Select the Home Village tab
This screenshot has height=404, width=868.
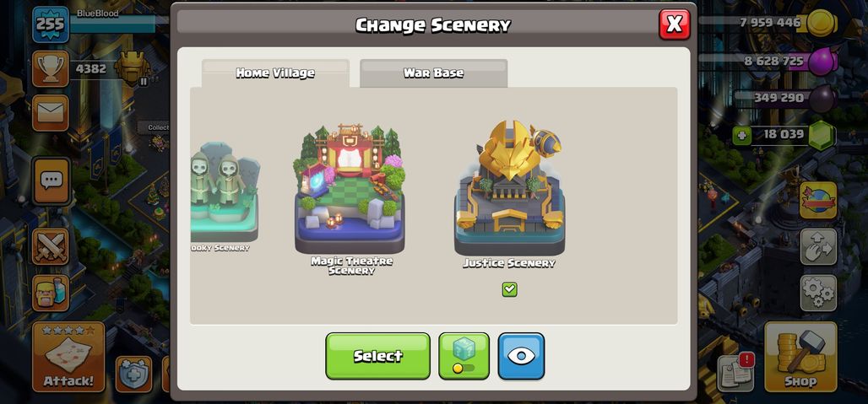click(275, 73)
